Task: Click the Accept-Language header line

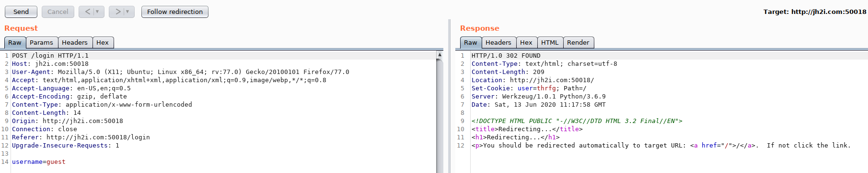Action: tap(71, 88)
